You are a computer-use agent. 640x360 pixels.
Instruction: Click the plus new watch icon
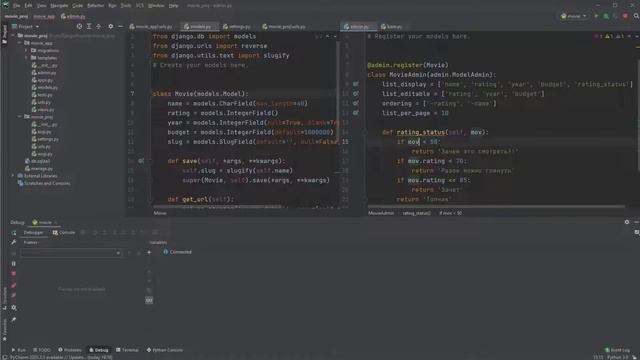149,253
